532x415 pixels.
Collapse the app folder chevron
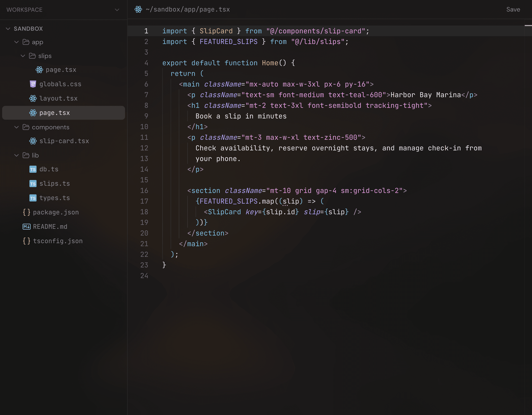(16, 42)
